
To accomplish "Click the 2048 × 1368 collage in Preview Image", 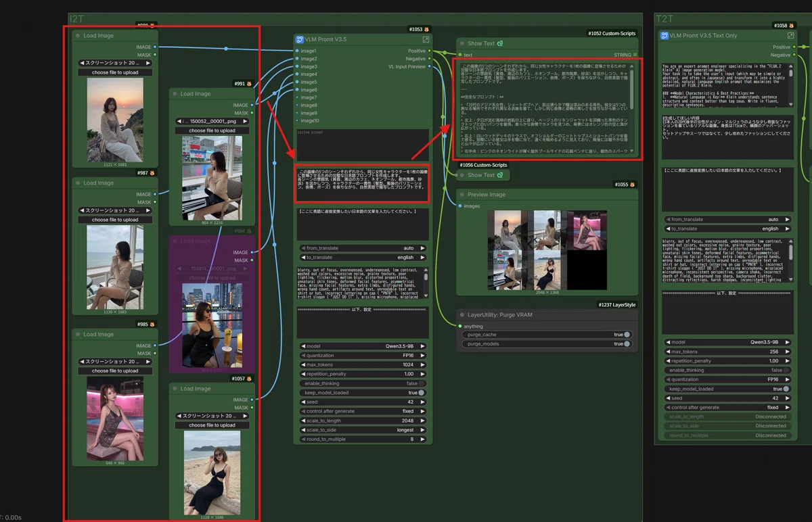I will point(547,250).
